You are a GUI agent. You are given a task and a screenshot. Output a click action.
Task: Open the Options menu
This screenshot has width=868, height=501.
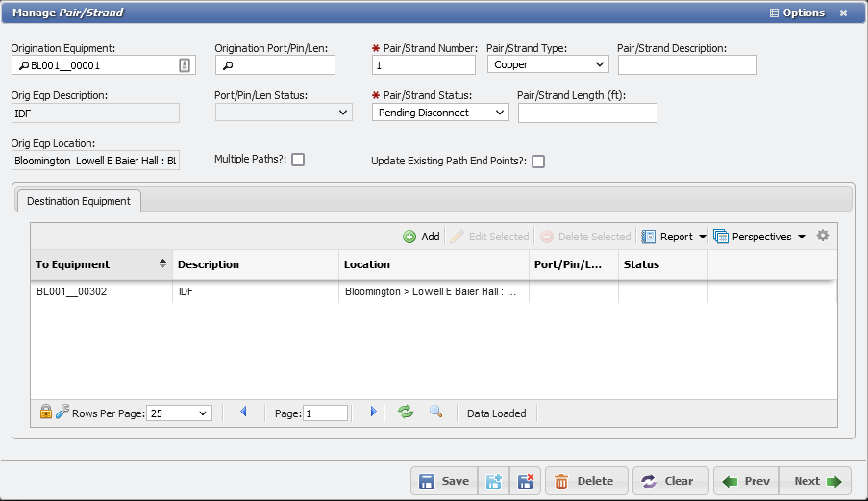click(797, 13)
